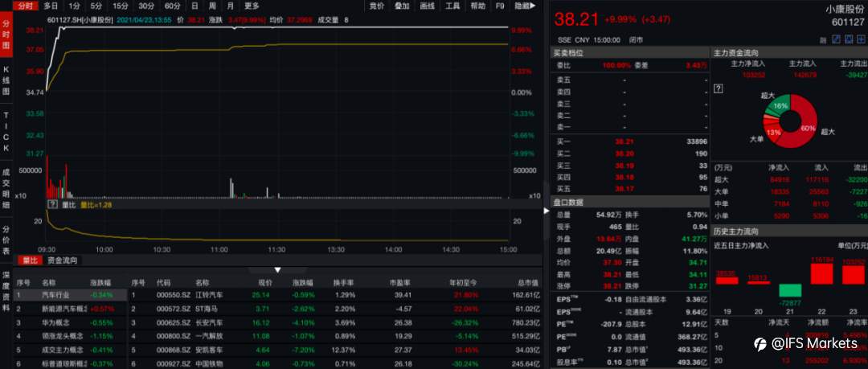Viewport: 868px width, 369px height.
Task: Open the 画线 drawing tools
Action: [428, 6]
